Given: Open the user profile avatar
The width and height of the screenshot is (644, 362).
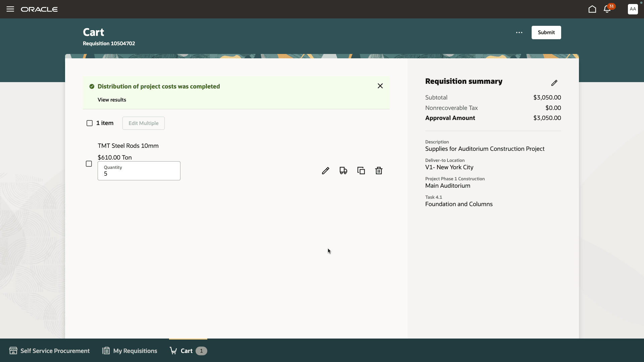Looking at the screenshot, I should click(633, 9).
